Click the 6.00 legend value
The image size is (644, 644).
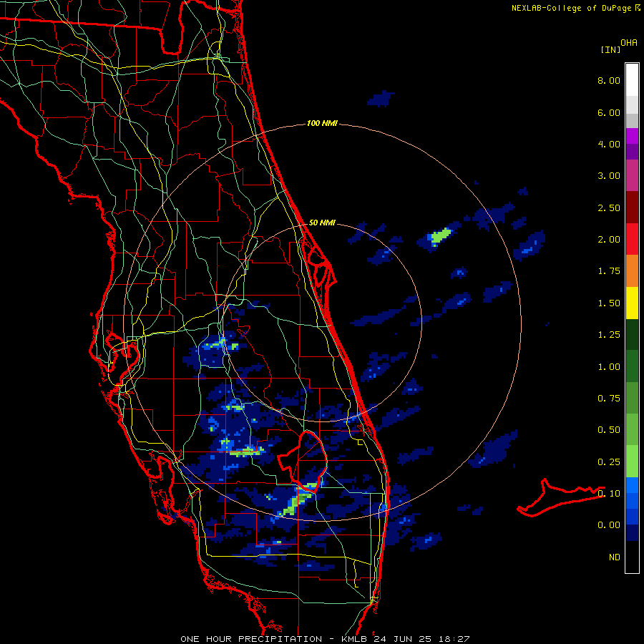coord(609,112)
